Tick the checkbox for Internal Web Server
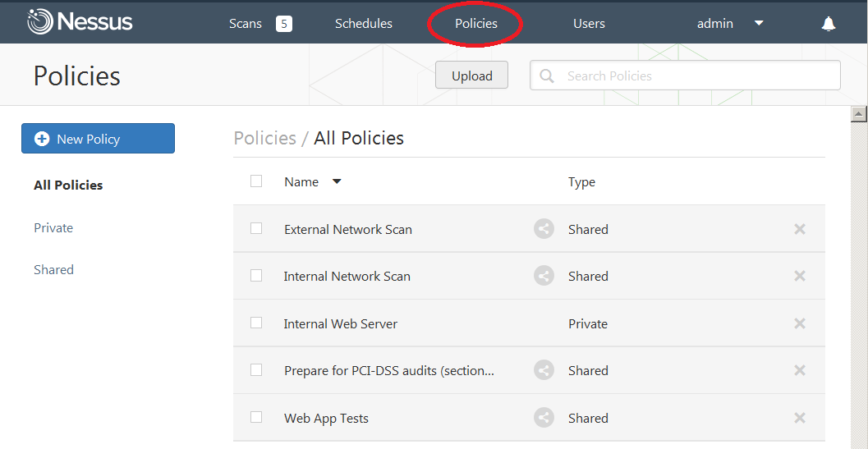Image resolution: width=868 pixels, height=449 pixels. point(255,323)
